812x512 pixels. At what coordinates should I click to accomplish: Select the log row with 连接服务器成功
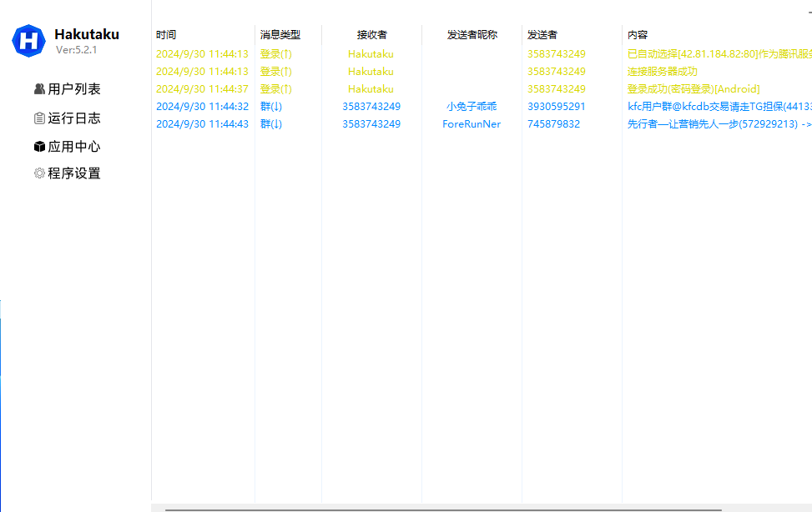click(x=663, y=72)
